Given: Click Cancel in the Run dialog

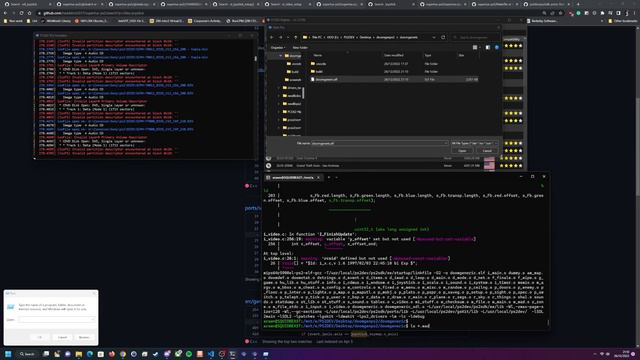Looking at the screenshot, I should 62,337.
